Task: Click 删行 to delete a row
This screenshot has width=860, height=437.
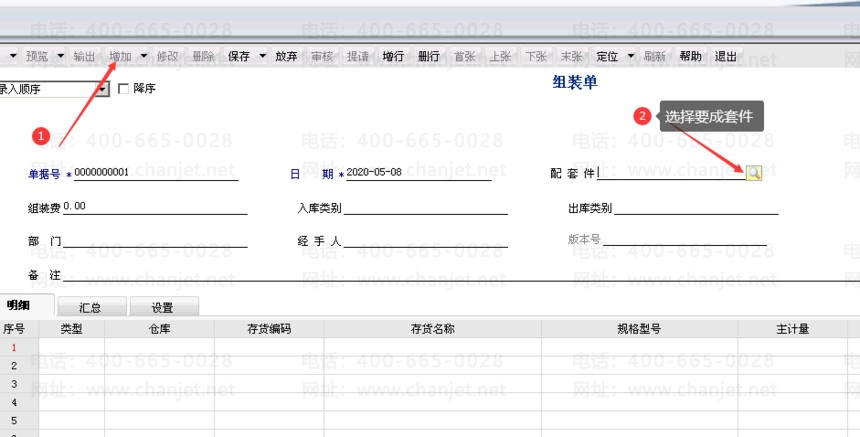Action: 429,56
